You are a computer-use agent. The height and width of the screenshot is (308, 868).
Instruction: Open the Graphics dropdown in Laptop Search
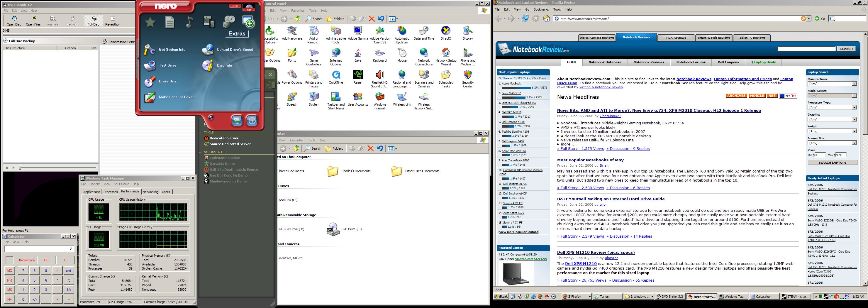854,119
